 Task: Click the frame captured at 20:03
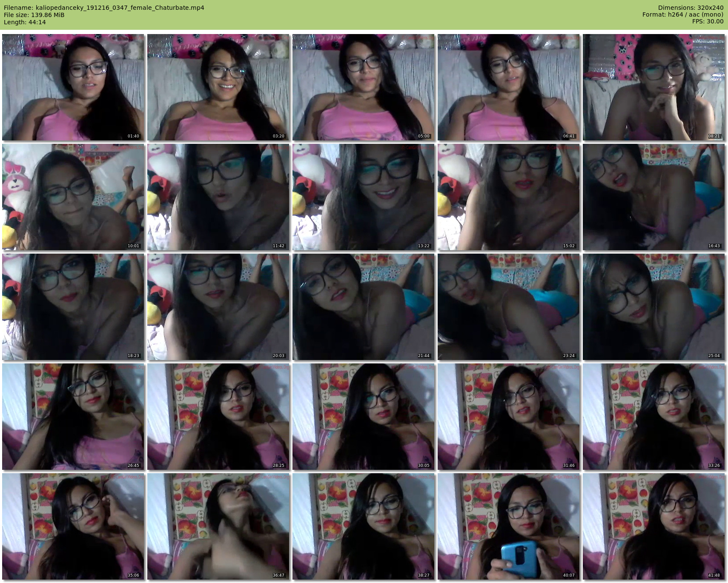pyautogui.click(x=218, y=307)
